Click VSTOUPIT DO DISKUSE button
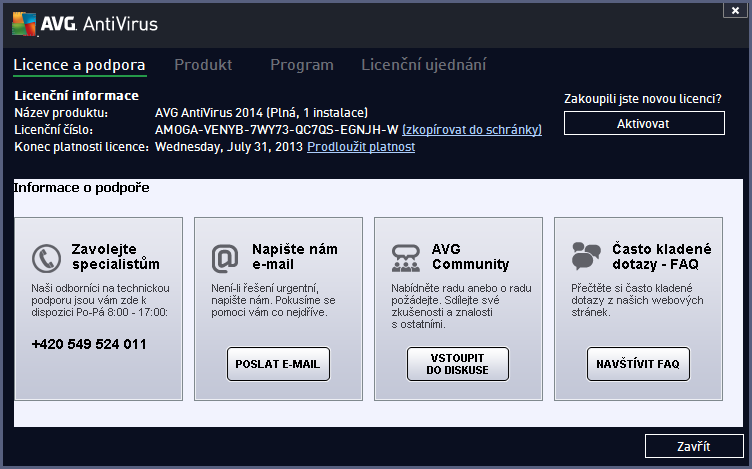This screenshot has height=469, width=752. [458, 364]
